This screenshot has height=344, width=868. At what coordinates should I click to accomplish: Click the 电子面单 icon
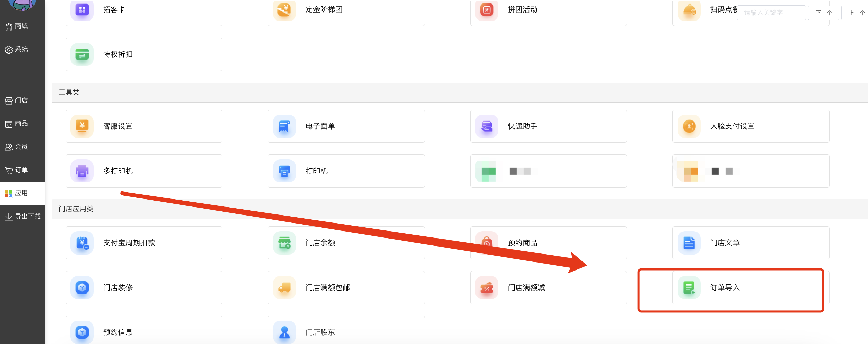(284, 126)
